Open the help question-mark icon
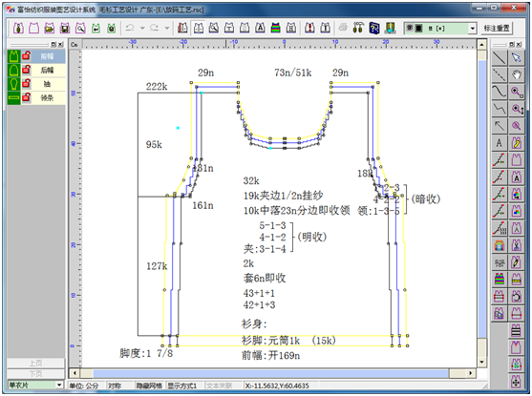The height and width of the screenshot is (396, 532). tap(374, 28)
